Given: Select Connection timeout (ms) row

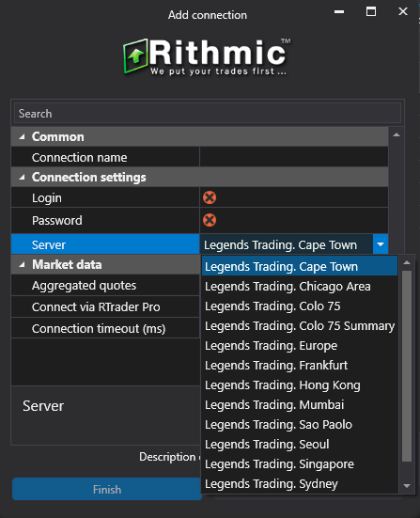Looking at the screenshot, I should (x=105, y=329).
